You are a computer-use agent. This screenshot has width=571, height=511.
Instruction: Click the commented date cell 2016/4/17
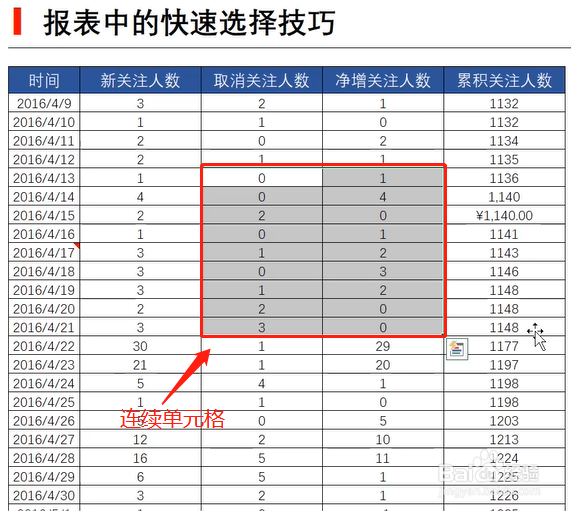coord(44,253)
